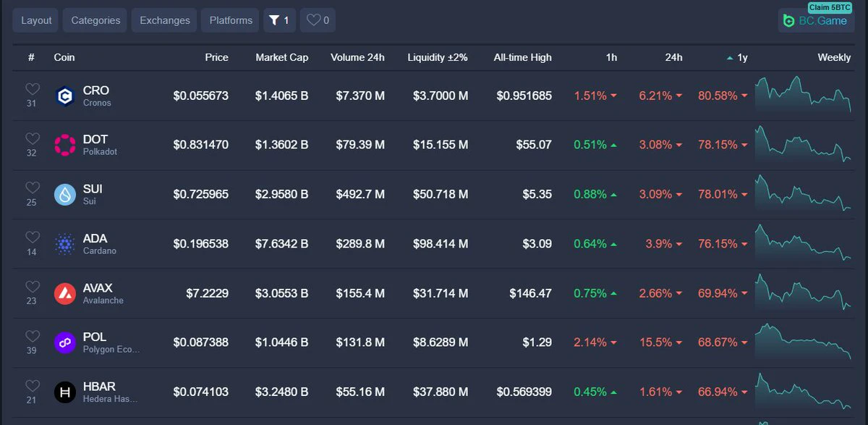Open the Categories filter

95,20
